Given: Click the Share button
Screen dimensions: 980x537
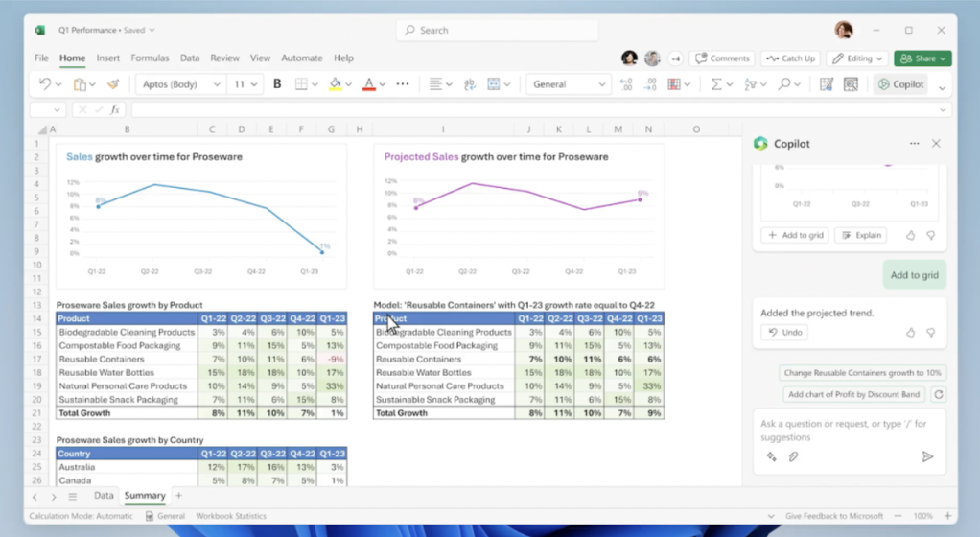Looking at the screenshot, I should click(922, 58).
